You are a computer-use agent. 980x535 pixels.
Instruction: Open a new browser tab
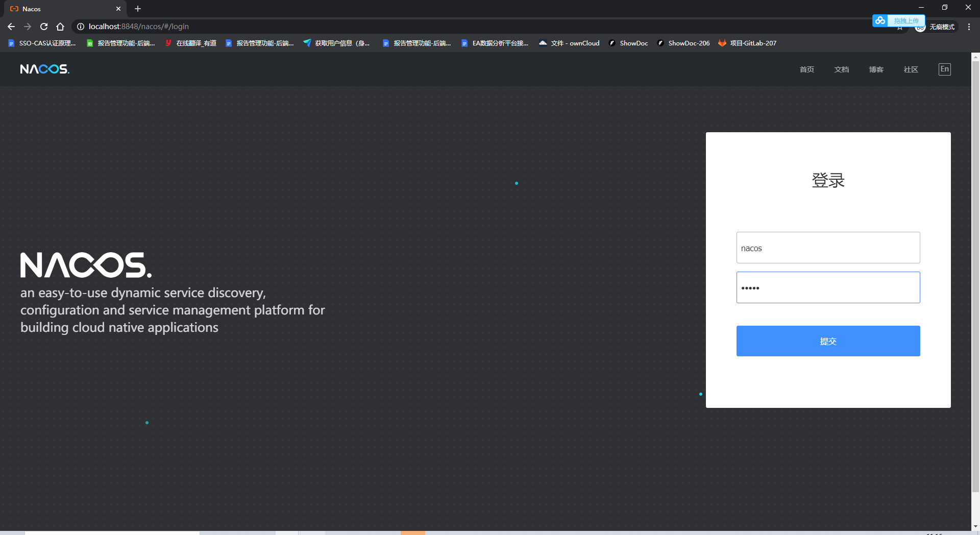click(x=138, y=9)
